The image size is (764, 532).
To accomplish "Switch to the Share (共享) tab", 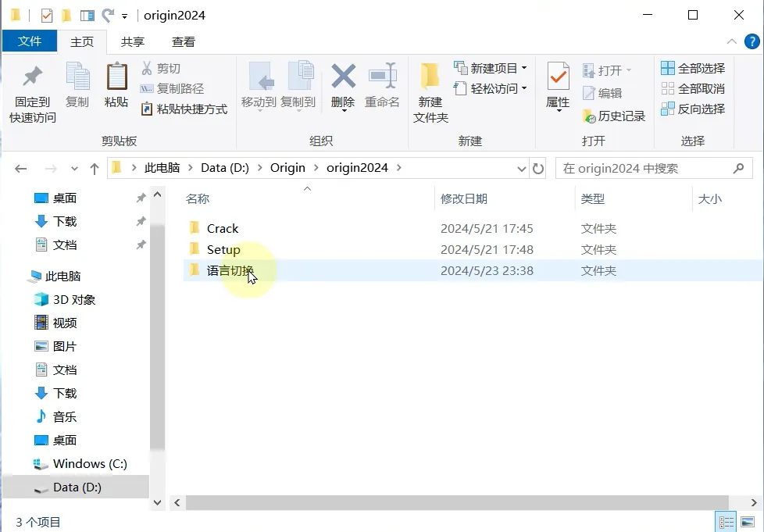I will [133, 42].
